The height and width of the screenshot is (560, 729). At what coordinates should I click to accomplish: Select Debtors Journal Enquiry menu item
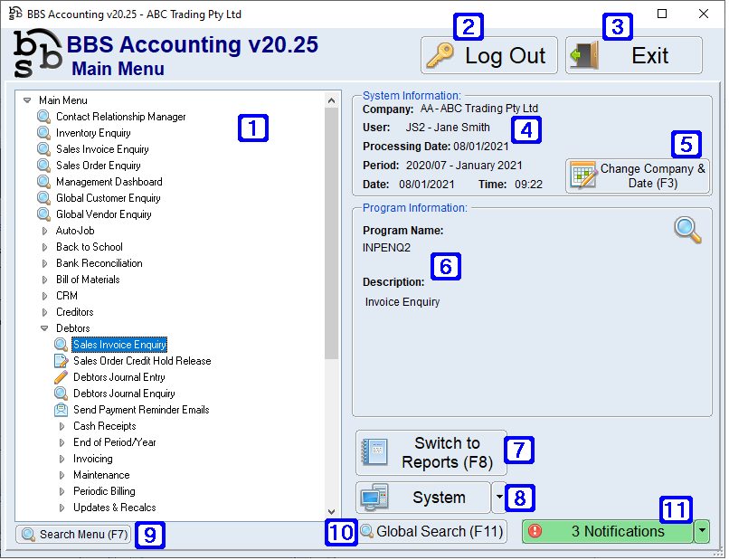(124, 394)
